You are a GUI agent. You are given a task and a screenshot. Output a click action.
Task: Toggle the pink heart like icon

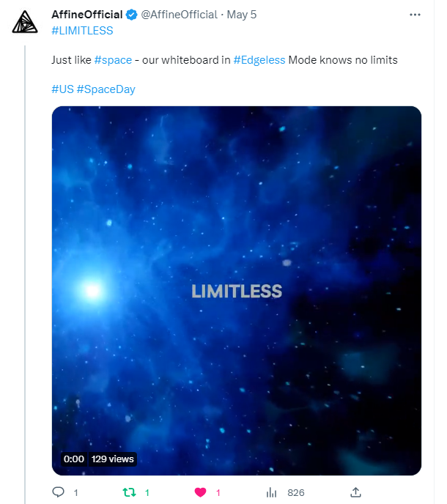click(200, 492)
